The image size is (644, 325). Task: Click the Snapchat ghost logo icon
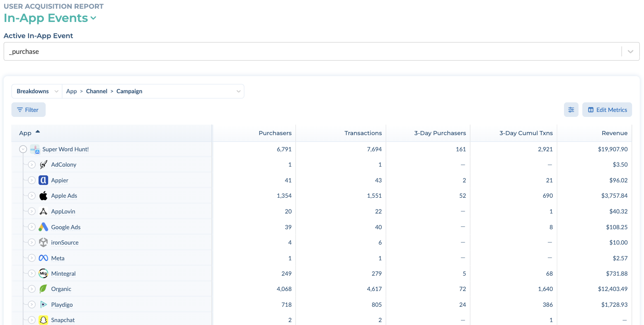click(44, 320)
